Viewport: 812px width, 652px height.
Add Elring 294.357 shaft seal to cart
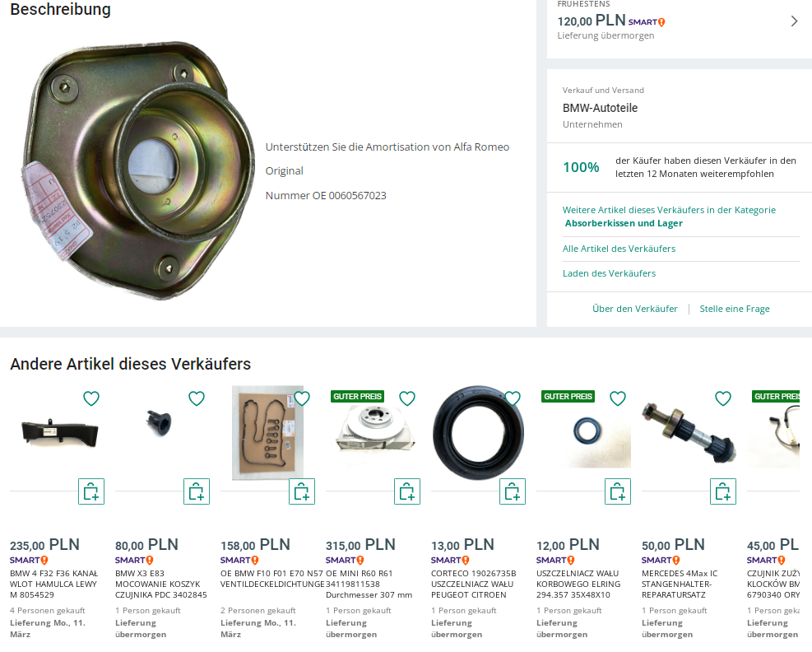point(618,491)
